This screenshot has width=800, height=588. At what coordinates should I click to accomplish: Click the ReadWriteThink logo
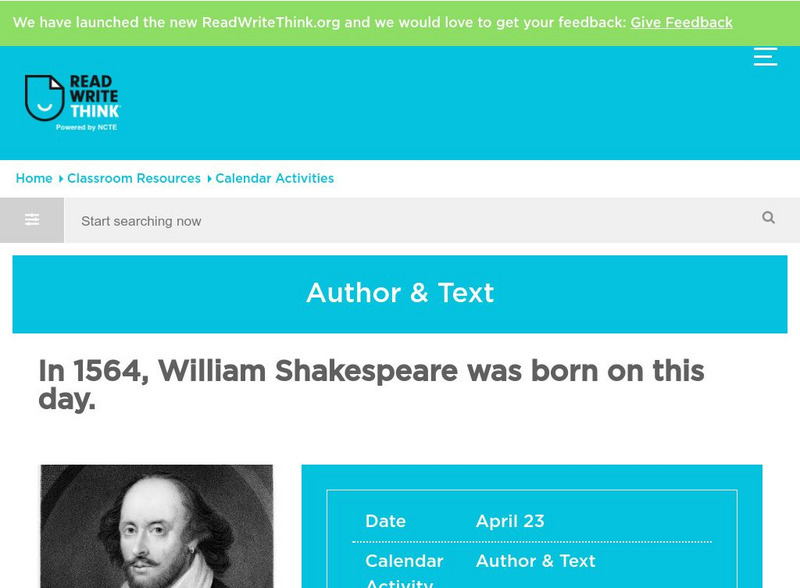point(70,100)
